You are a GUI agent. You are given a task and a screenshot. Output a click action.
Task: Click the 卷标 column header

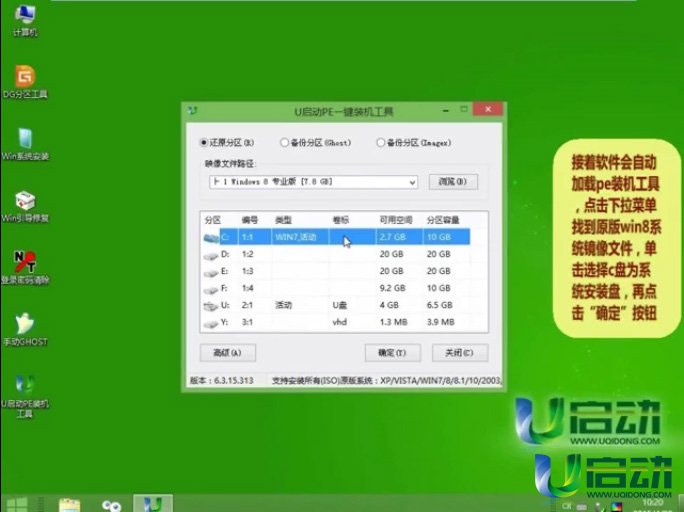pos(341,220)
